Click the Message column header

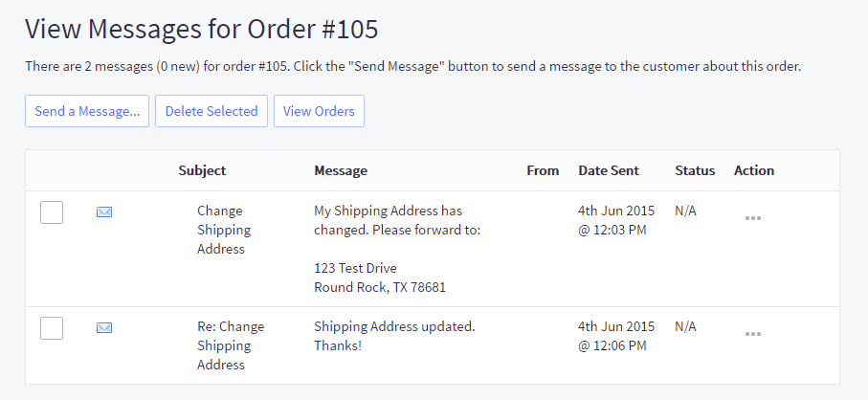pos(341,170)
